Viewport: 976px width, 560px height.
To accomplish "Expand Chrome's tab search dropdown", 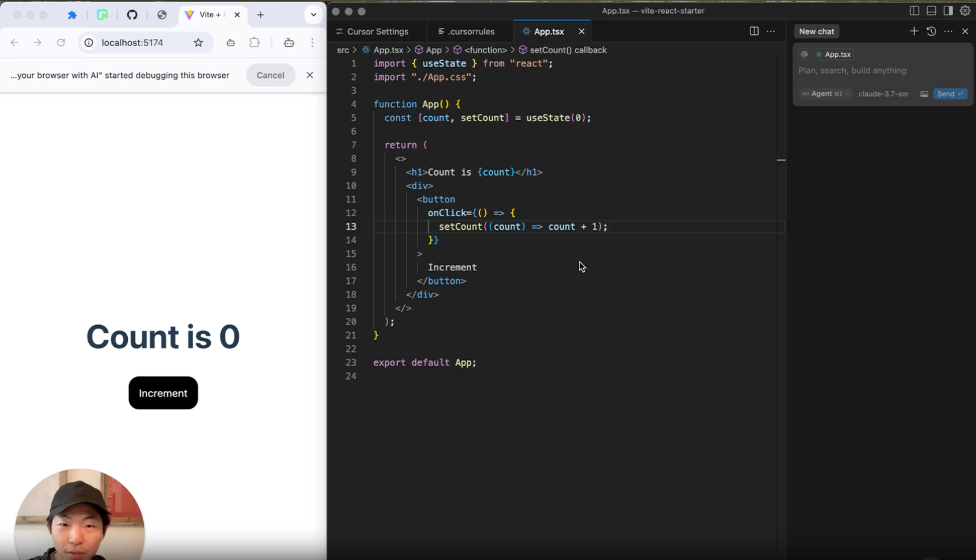I will point(313,15).
